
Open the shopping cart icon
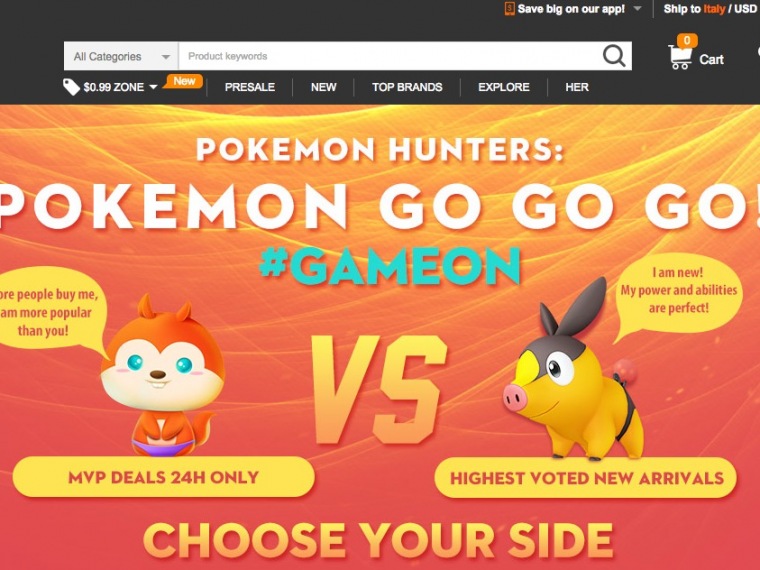coord(680,57)
